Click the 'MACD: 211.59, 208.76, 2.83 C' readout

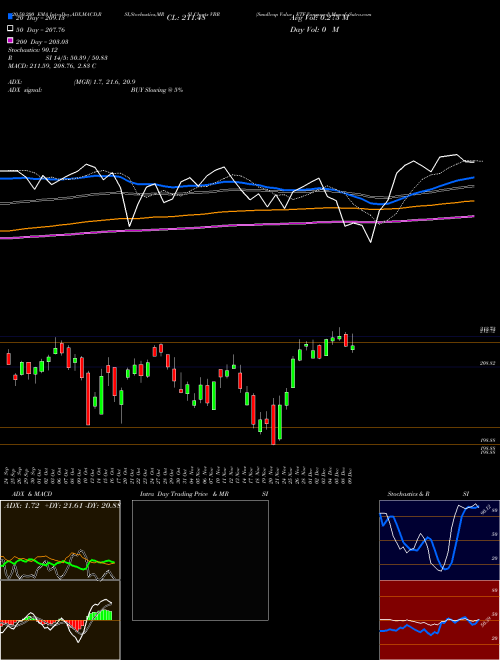[52, 66]
